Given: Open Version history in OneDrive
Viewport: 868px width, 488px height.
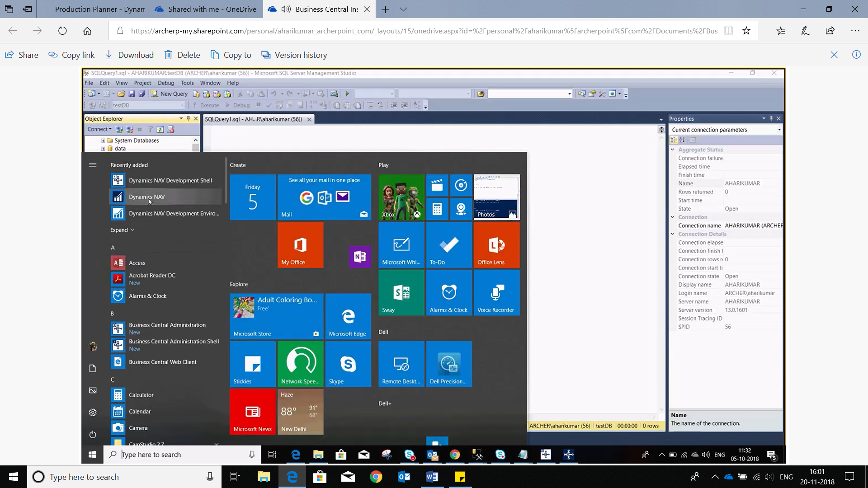Looking at the screenshot, I should [294, 55].
